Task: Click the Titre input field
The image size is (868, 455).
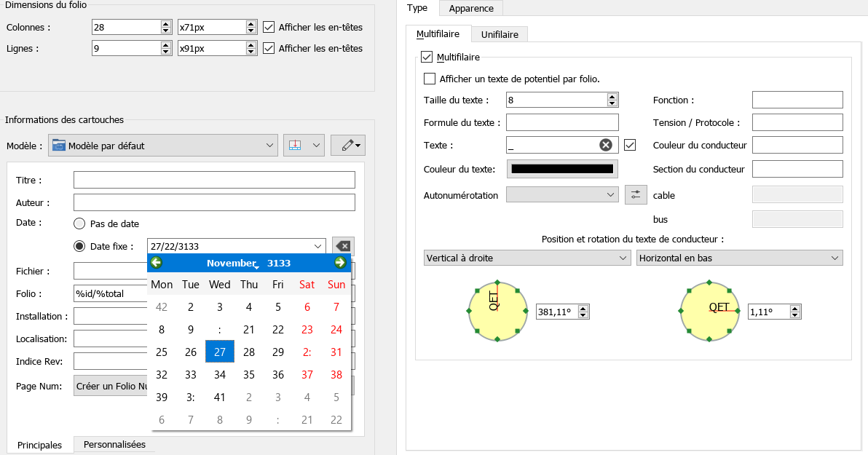Action: (214, 180)
